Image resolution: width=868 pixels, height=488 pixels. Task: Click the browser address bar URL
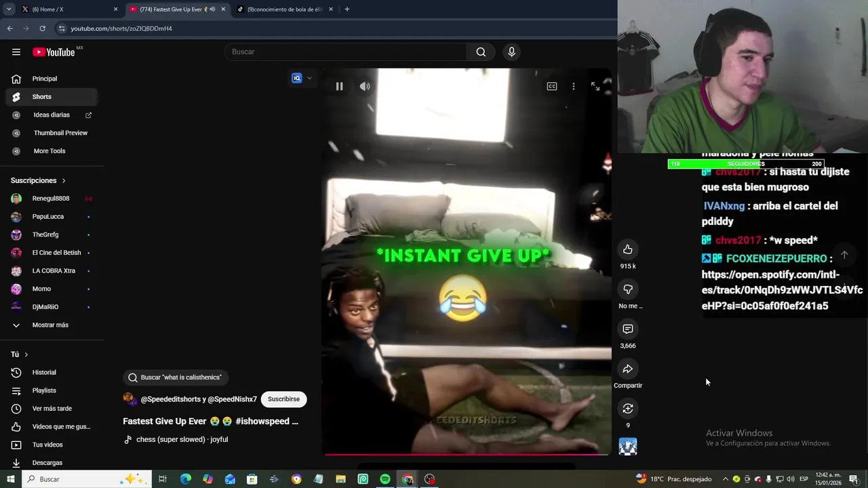click(121, 28)
